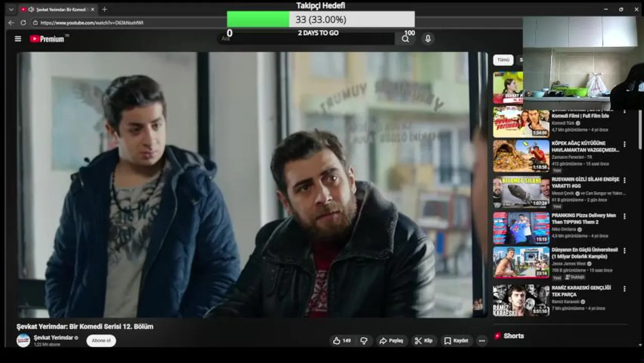The image size is (644, 363).
Task: Click the RAMİZ KARAESKİ GENÇLİĞİ TEK PARÇA title
Action: pyautogui.click(x=582, y=291)
